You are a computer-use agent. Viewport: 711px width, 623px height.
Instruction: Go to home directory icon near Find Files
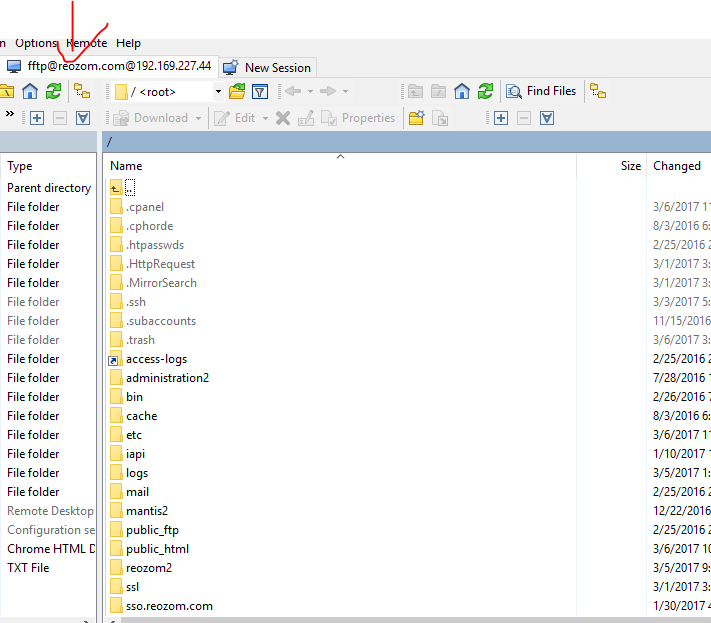pos(462,92)
